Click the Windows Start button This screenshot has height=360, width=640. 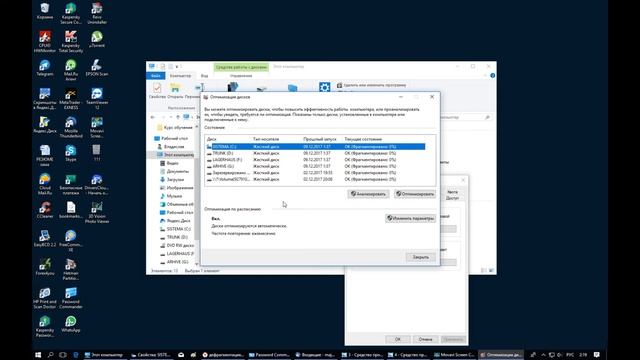(38, 355)
